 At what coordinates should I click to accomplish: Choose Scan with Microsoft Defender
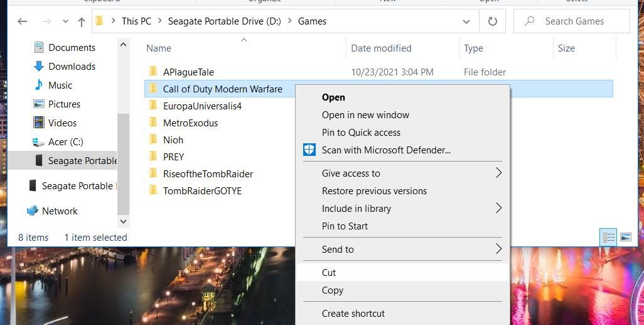pyautogui.click(x=402, y=151)
